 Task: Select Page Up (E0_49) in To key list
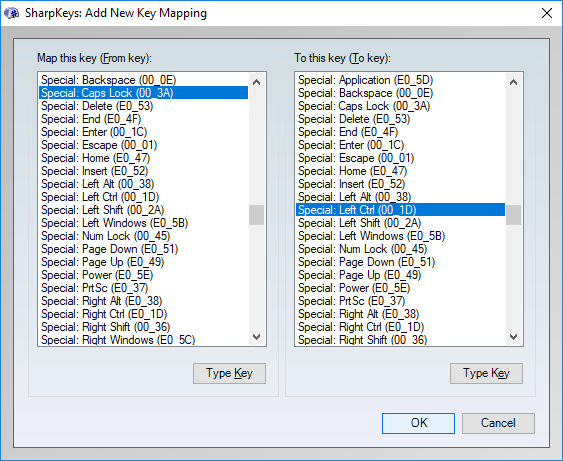point(400,275)
